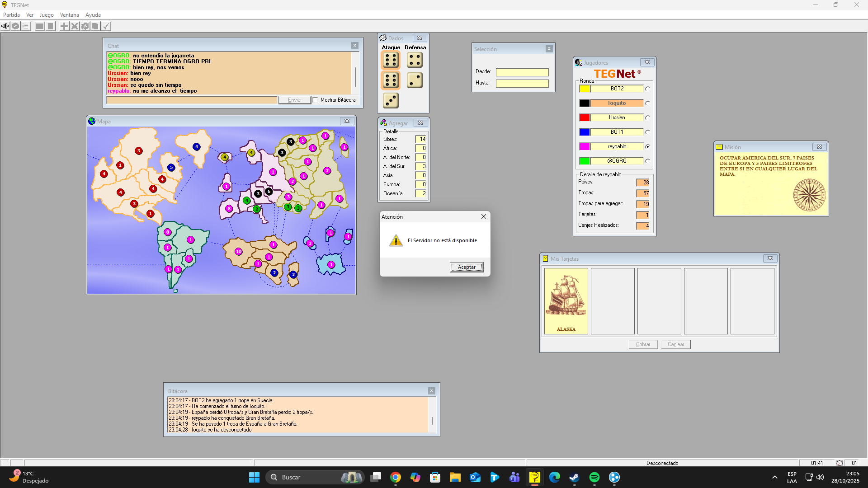Click the globe icon in the Mapa window
Image resolution: width=868 pixels, height=488 pixels.
click(92, 121)
